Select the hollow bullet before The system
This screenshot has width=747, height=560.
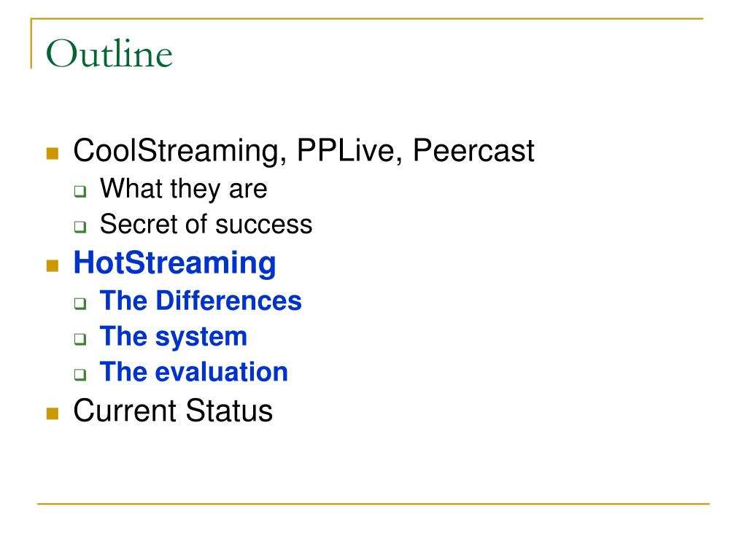(x=80, y=339)
